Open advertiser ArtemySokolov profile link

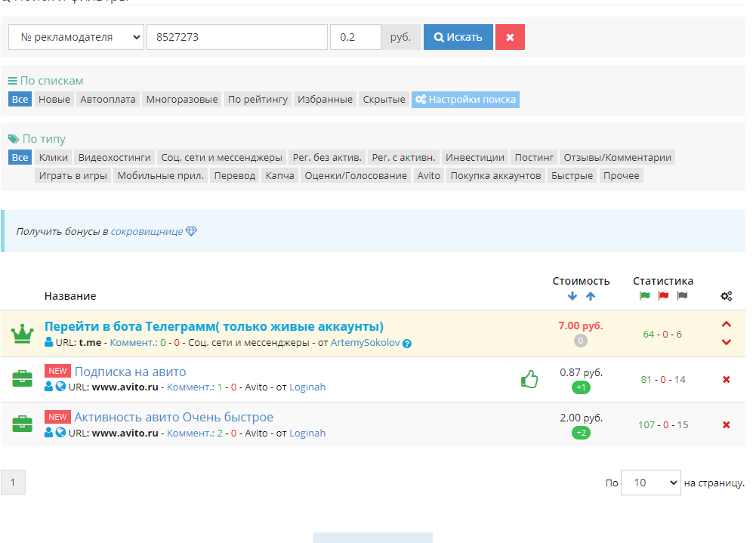(365, 343)
